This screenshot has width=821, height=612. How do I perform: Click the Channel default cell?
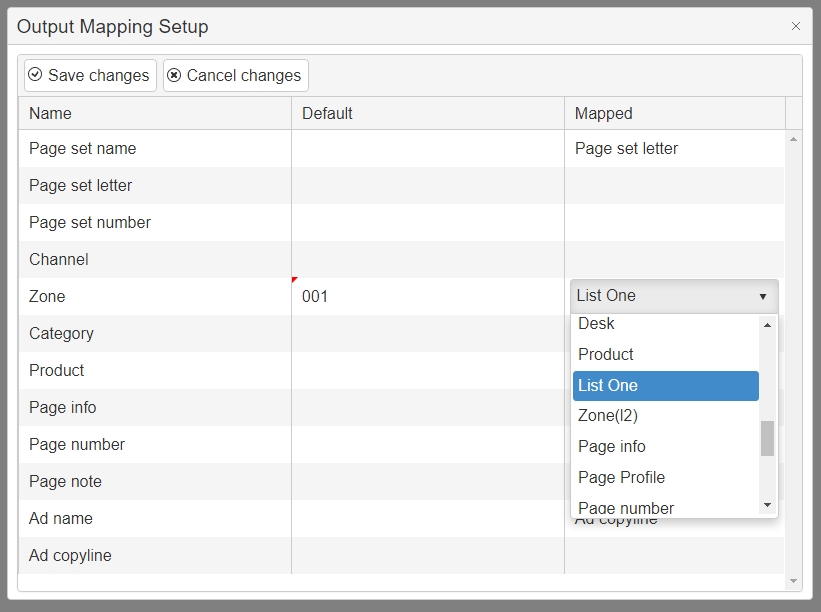pos(427,259)
